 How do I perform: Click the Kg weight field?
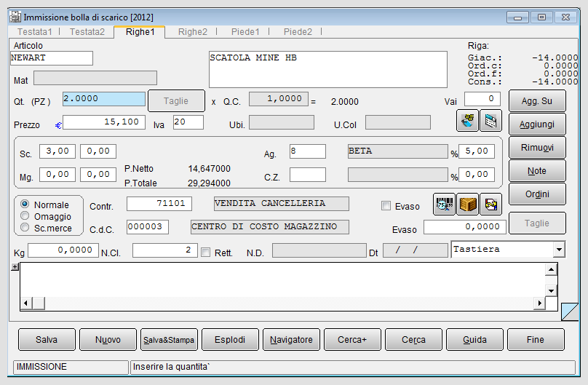pyautogui.click(x=63, y=250)
